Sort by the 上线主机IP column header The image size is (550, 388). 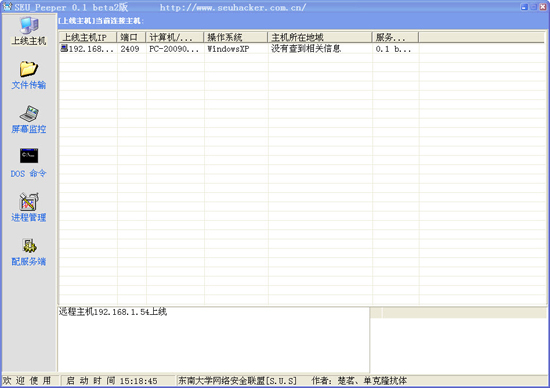click(88, 37)
